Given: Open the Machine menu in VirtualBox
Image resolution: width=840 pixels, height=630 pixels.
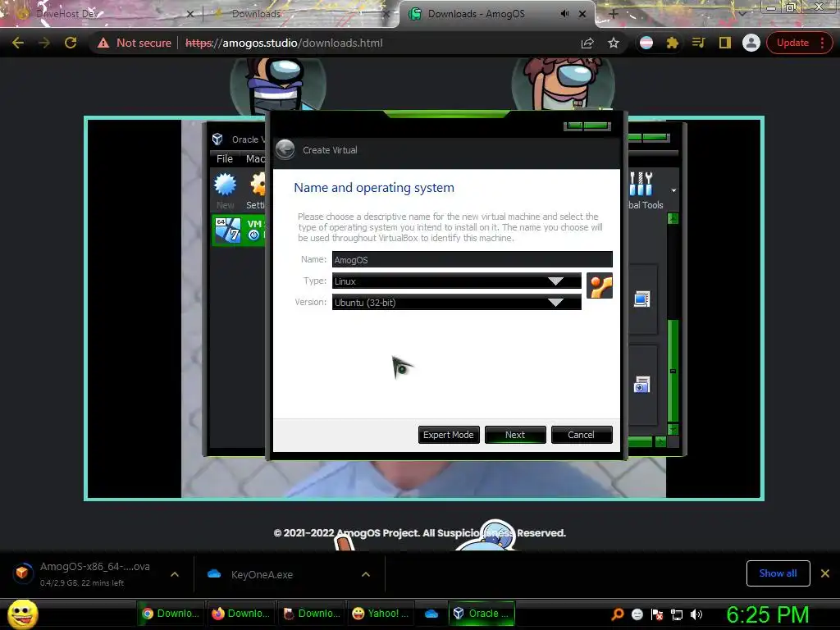Looking at the screenshot, I should pyautogui.click(x=255, y=158).
